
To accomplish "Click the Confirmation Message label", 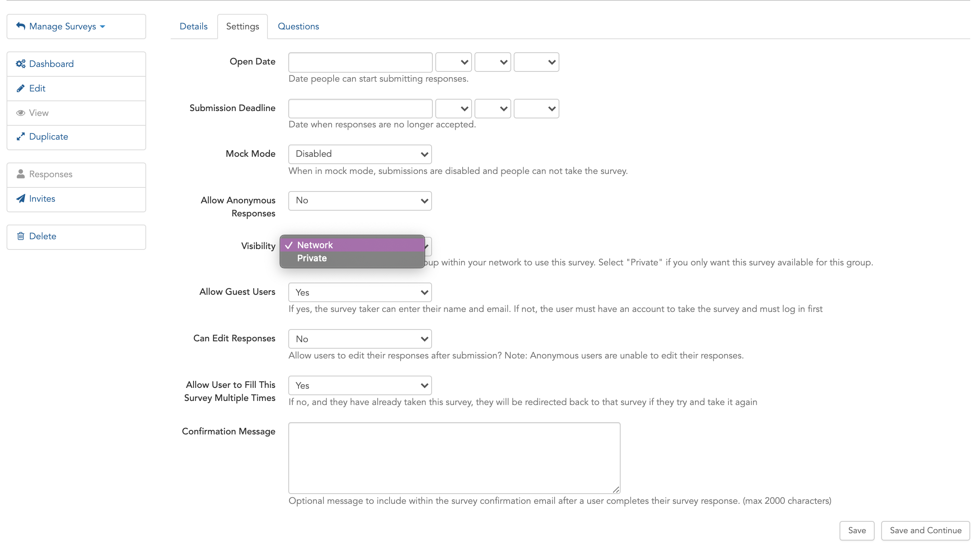I will coord(229,432).
